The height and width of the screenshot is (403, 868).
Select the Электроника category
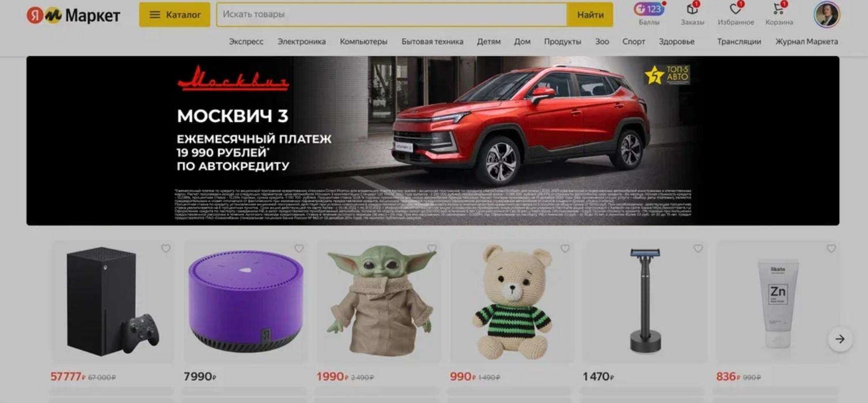click(x=302, y=42)
